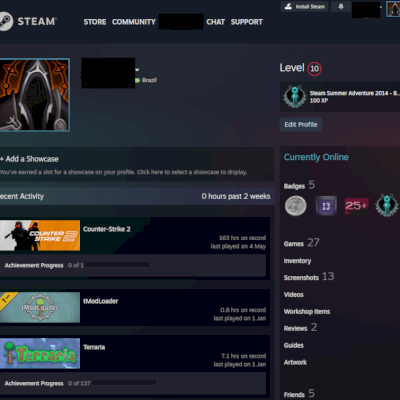Click the teal figure badge in Badges row
The height and width of the screenshot is (400, 400).
[x=387, y=206]
